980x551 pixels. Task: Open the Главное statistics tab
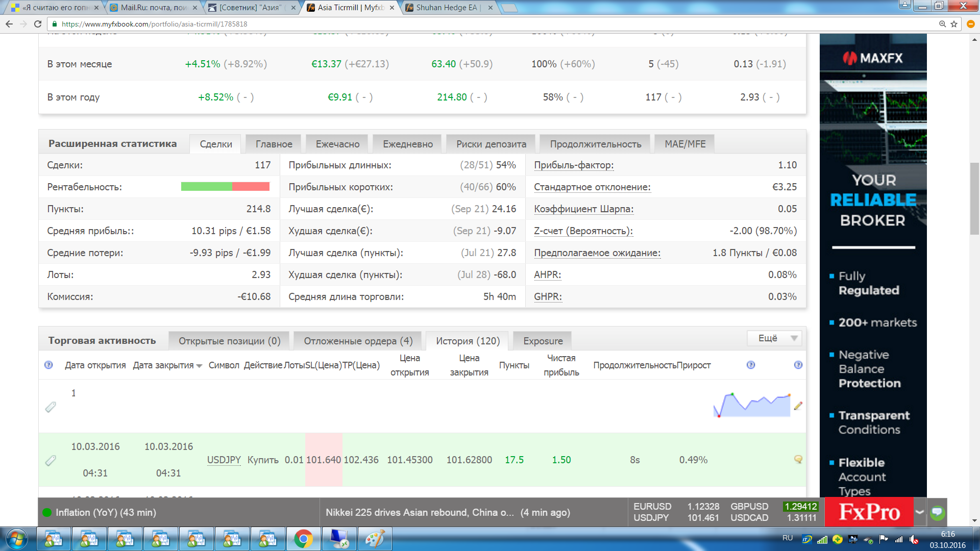coord(274,144)
